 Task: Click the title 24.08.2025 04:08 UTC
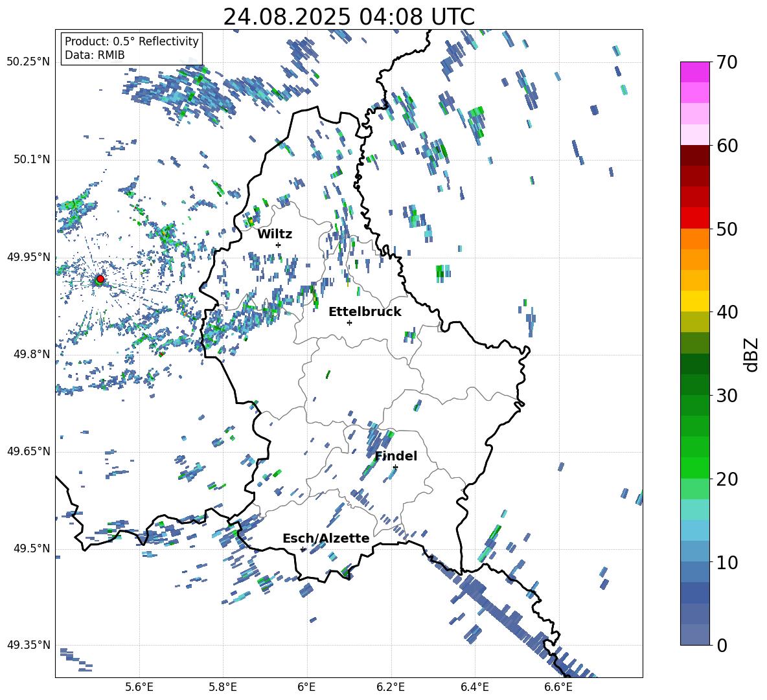pyautogui.click(x=349, y=17)
